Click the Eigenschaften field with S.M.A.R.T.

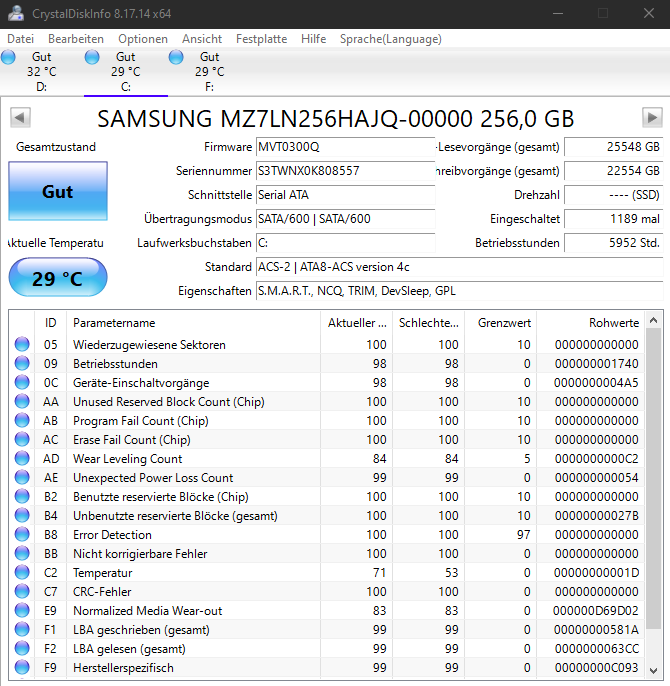(x=460, y=291)
